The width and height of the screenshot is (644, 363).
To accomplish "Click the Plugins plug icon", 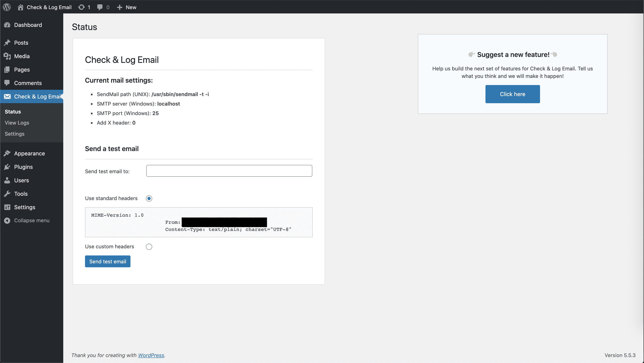I will click(x=7, y=167).
